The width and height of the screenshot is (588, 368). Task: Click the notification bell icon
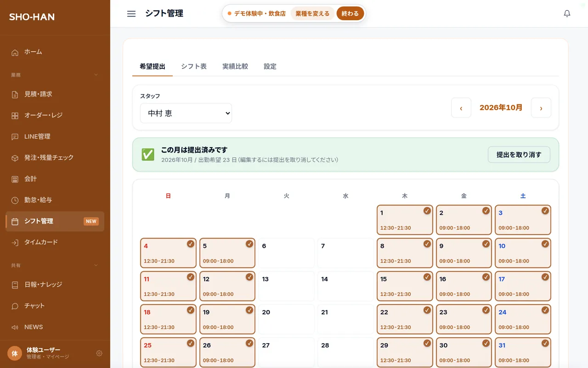pos(567,14)
